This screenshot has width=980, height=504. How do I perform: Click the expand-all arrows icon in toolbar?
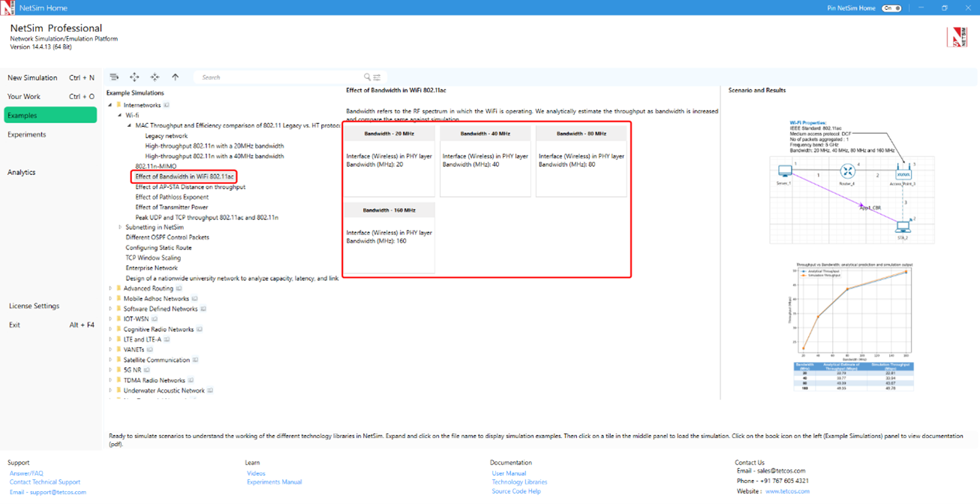134,77
